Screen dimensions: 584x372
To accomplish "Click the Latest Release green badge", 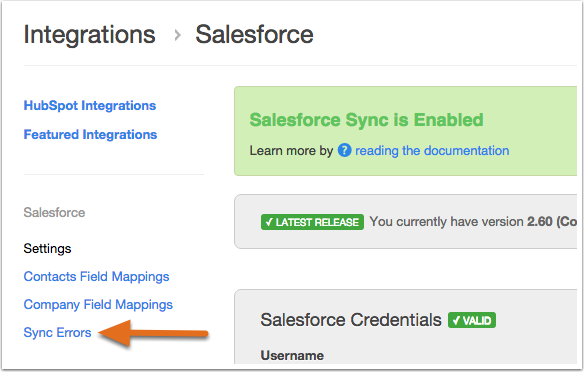I will pyautogui.click(x=312, y=222).
